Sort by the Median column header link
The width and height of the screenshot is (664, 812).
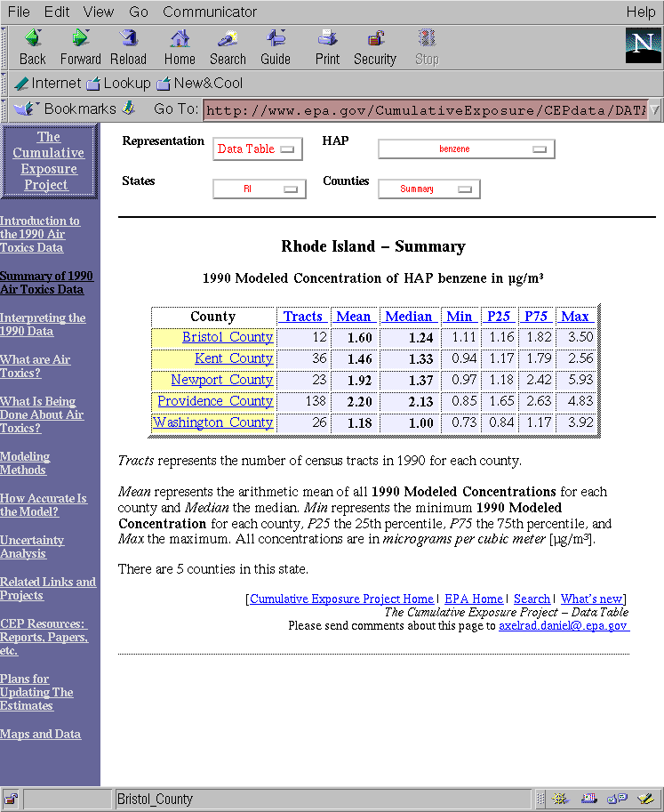click(408, 317)
